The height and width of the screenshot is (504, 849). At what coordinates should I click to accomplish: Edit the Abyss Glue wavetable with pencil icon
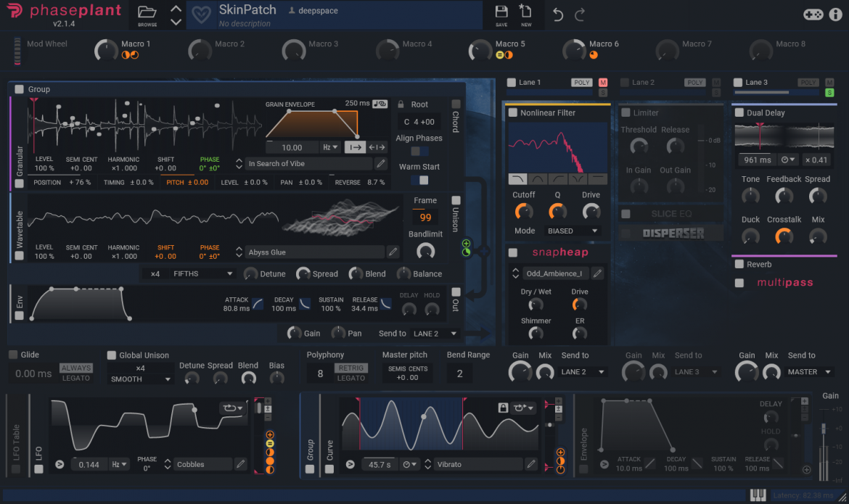pos(393,252)
